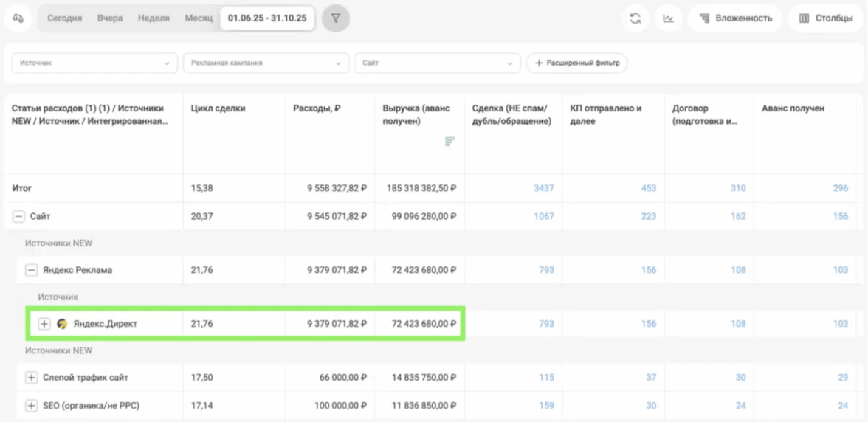Select the Сегодня period tab
Screen dimensions: 868x422
coord(64,18)
